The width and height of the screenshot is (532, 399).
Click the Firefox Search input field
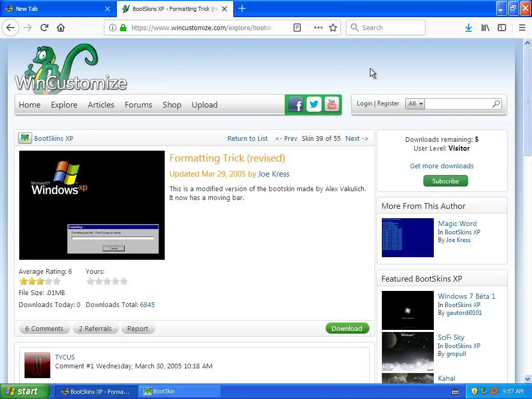pos(385,28)
